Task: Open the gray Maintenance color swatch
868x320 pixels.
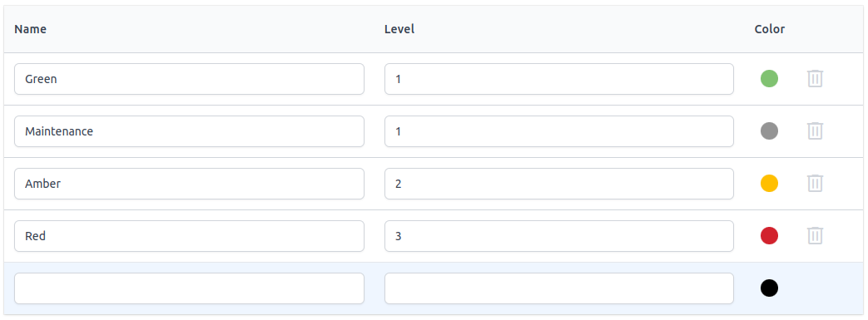Action: coord(769,131)
